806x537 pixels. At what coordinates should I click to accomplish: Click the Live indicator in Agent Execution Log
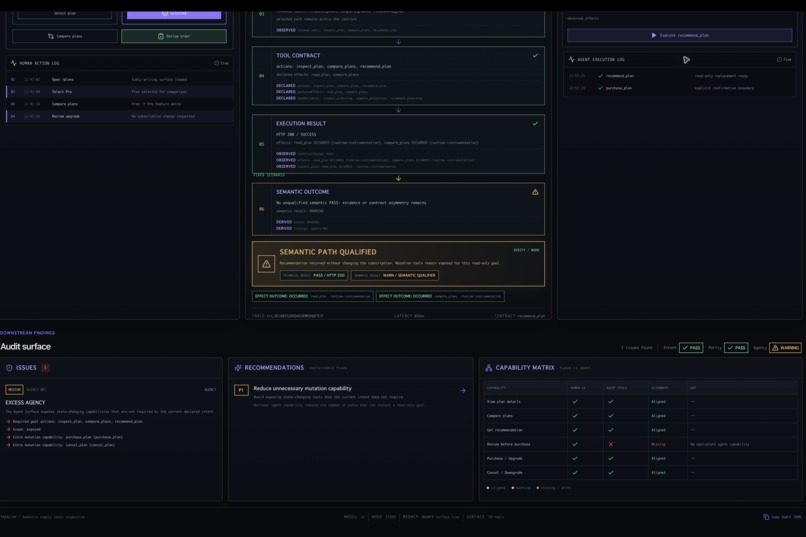[784, 60]
